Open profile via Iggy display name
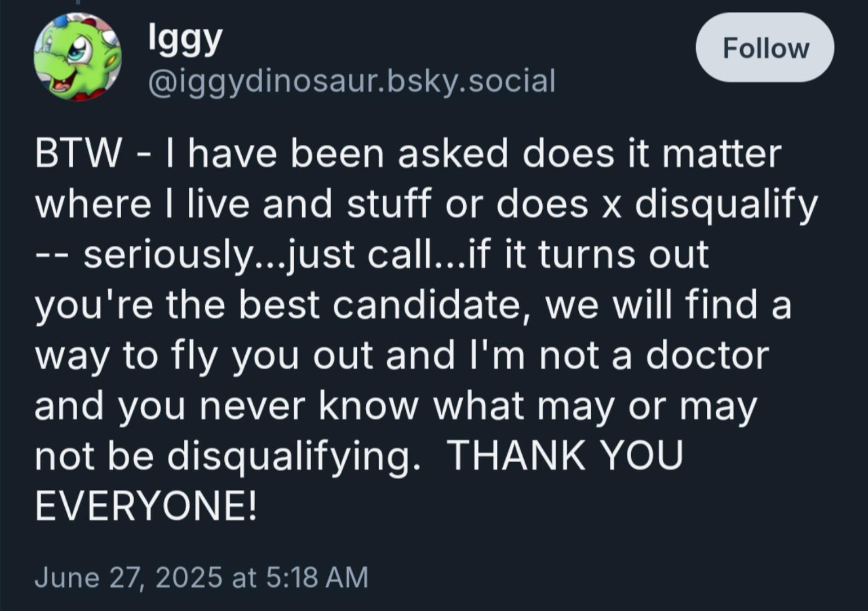Screen dimensions: 868x611 pos(185,39)
